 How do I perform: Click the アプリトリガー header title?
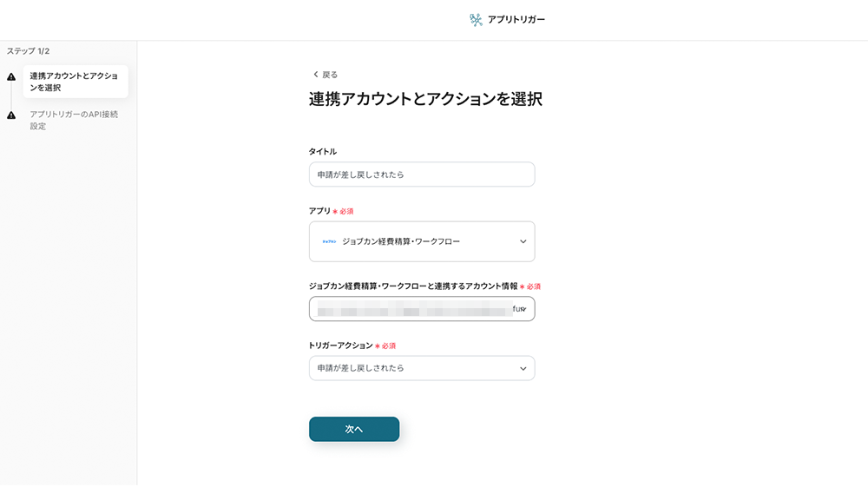tap(516, 19)
